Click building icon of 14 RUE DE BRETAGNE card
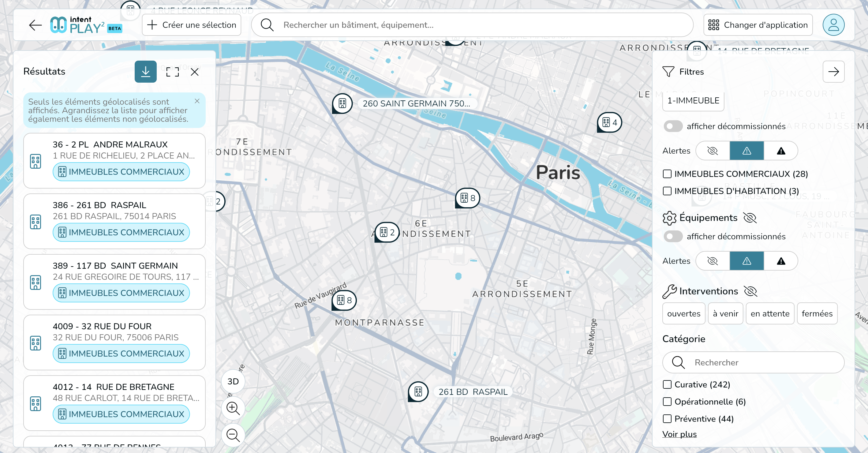Viewport: 868px width, 453px height. [x=36, y=404]
